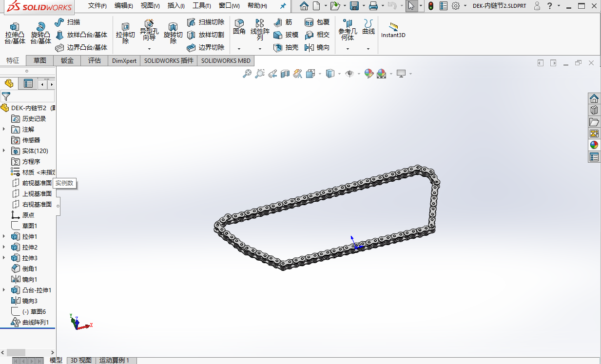Click the Apply Scene icon in view toolbar
601x364 pixels.
pyautogui.click(x=382, y=74)
